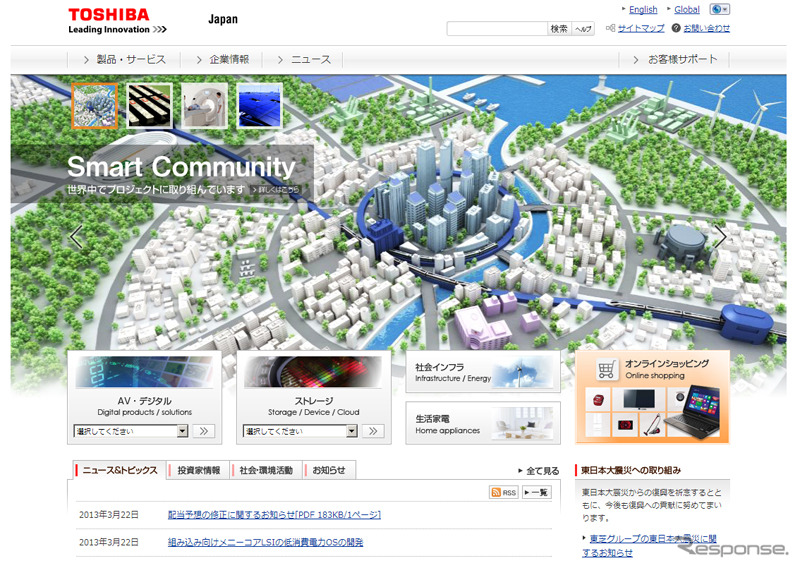The width and height of the screenshot is (800, 568).
Task: Open the 組み込み向けメニーコアLSI news link
Action: pos(265,542)
